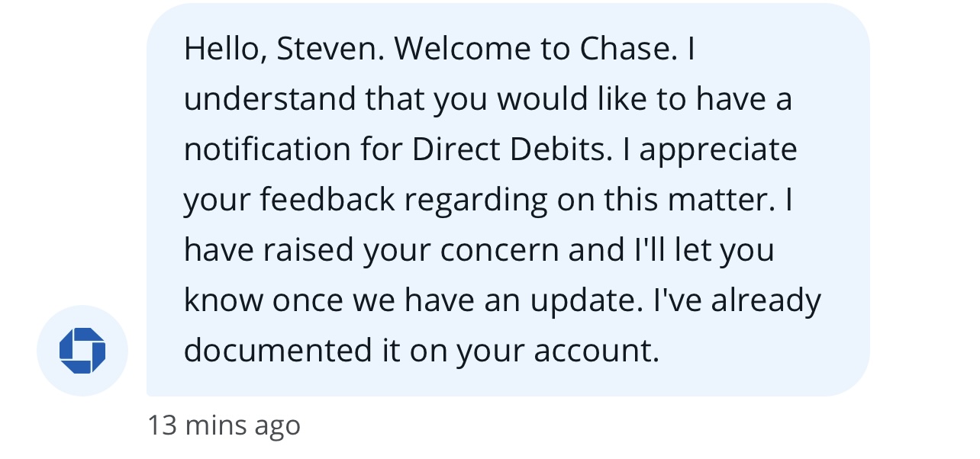Image resolution: width=980 pixels, height=459 pixels.
Task: Click the word "Hello" starting the message
Action: (224, 50)
